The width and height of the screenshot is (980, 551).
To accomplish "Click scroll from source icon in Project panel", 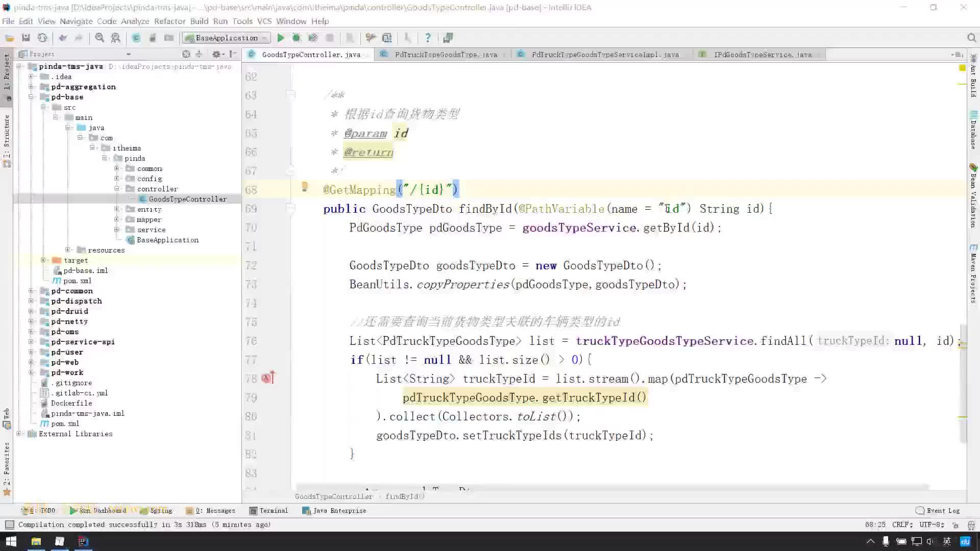I will [186, 54].
